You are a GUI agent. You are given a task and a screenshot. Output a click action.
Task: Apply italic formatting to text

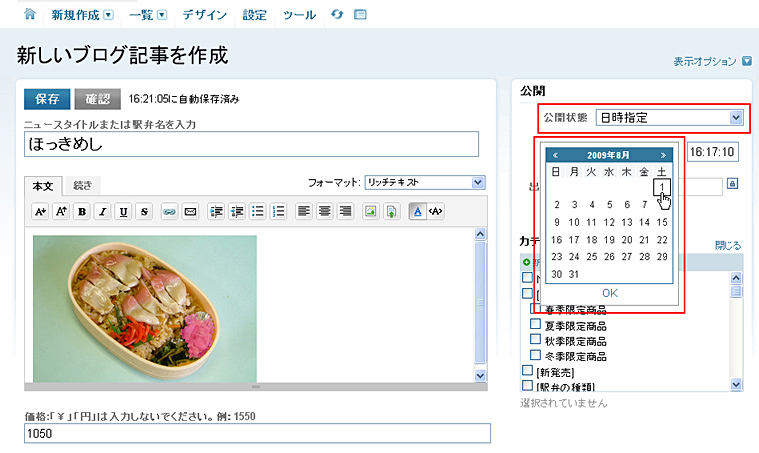(x=101, y=212)
